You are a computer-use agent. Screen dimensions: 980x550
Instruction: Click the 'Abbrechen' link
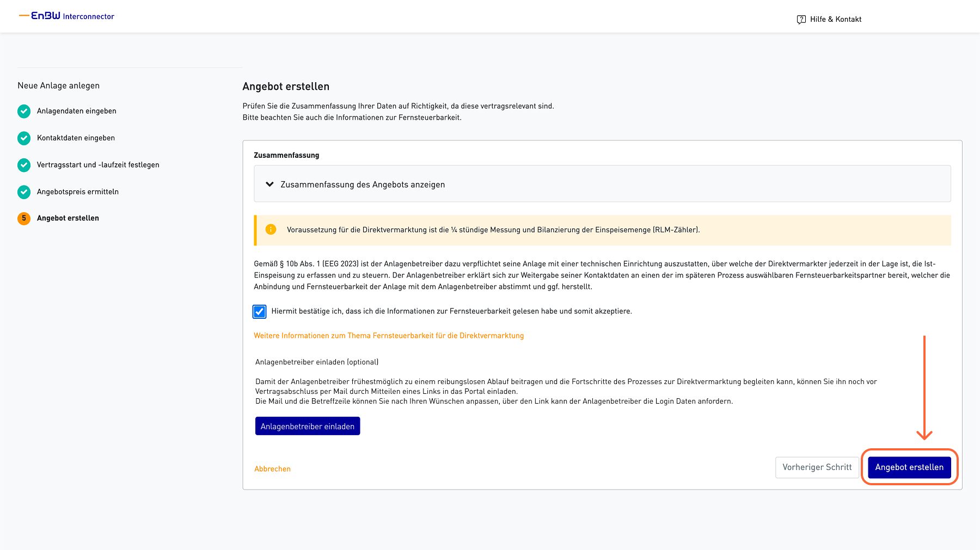pos(272,469)
